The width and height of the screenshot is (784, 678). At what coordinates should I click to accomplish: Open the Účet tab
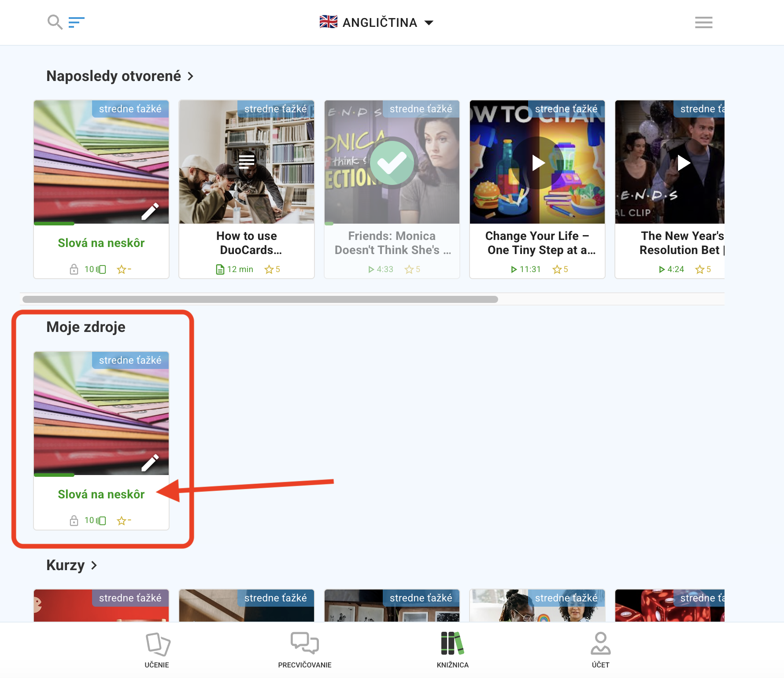(600, 650)
